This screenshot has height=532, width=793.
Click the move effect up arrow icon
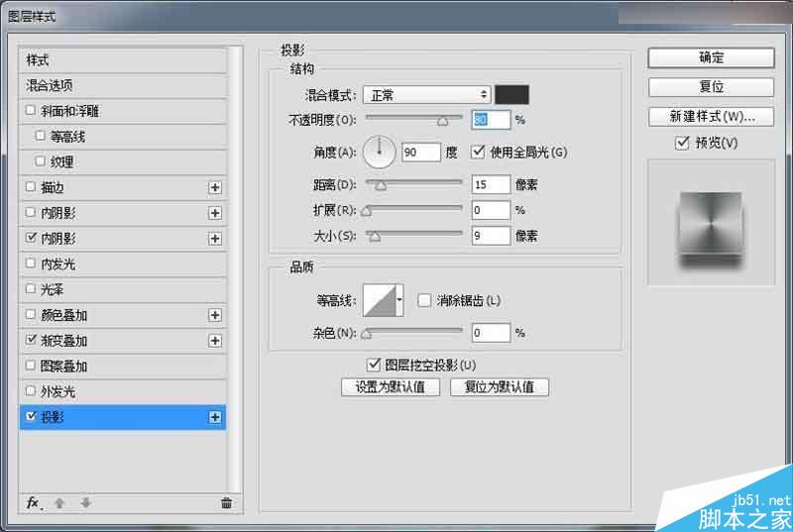click(59, 502)
